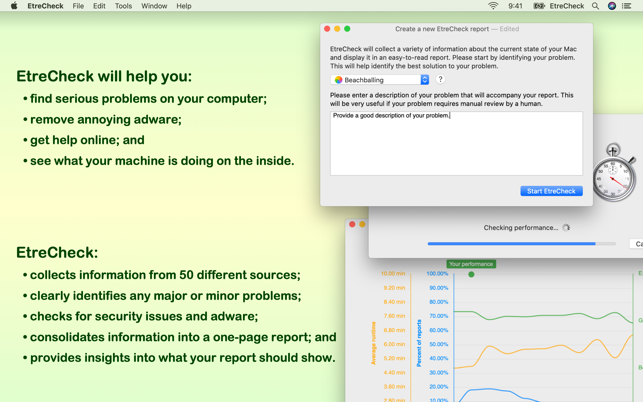Viewport: 643px width, 402px height.
Task: Click the Wi-Fi status icon
Action: point(493,6)
